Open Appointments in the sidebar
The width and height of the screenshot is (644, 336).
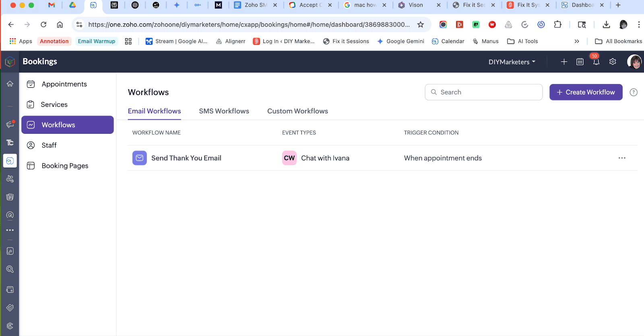[68, 84]
